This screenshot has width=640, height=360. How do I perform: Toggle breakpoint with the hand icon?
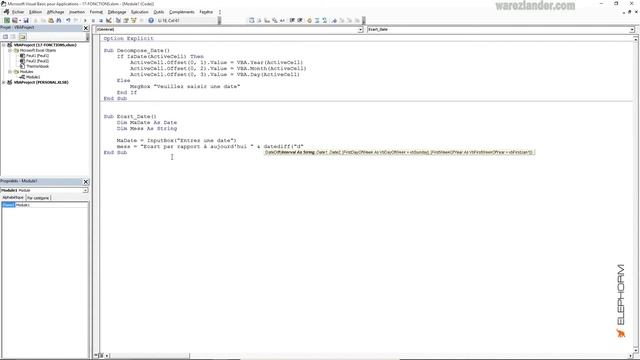click(309, 20)
